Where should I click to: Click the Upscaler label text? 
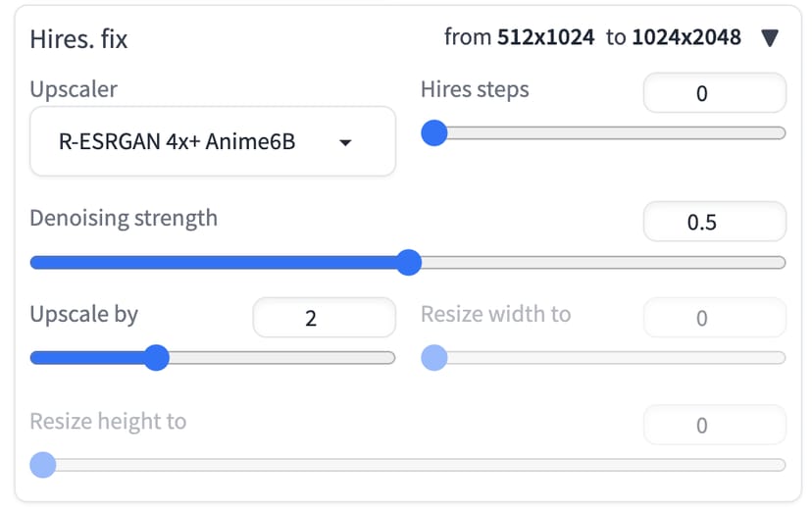(74, 89)
